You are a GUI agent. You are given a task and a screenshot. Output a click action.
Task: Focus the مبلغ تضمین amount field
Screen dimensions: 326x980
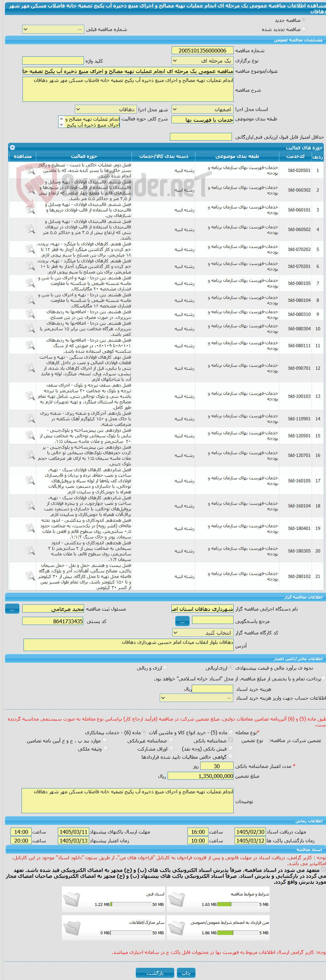point(200,776)
